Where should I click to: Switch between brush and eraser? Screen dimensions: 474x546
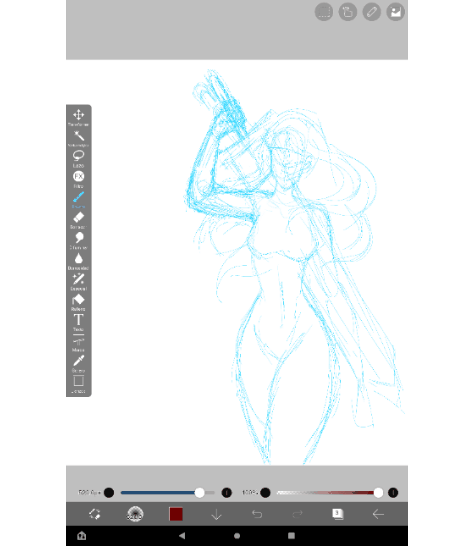(94, 514)
